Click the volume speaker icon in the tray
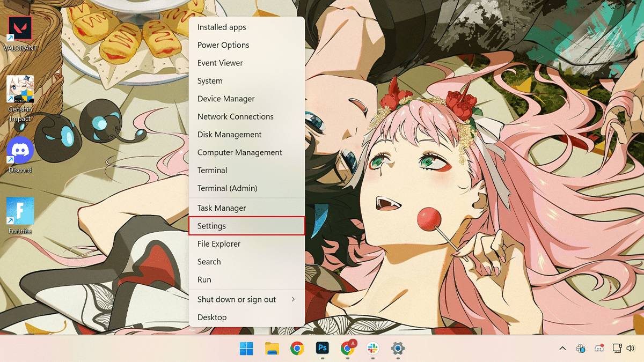Viewport: 644px width, 362px height. point(631,349)
